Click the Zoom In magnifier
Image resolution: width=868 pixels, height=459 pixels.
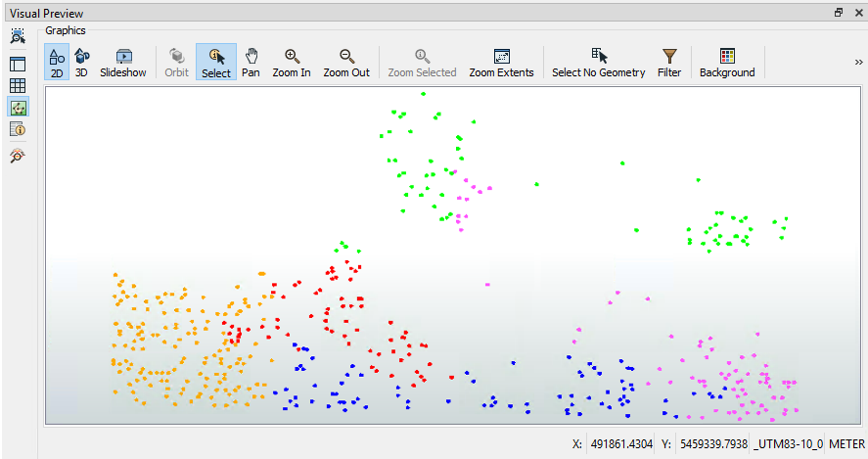(292, 63)
